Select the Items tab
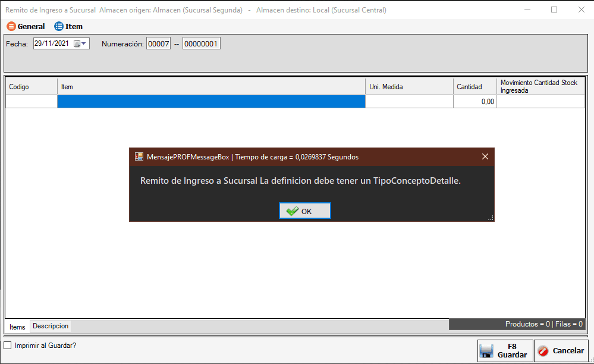This screenshot has height=364, width=594. [x=17, y=327]
